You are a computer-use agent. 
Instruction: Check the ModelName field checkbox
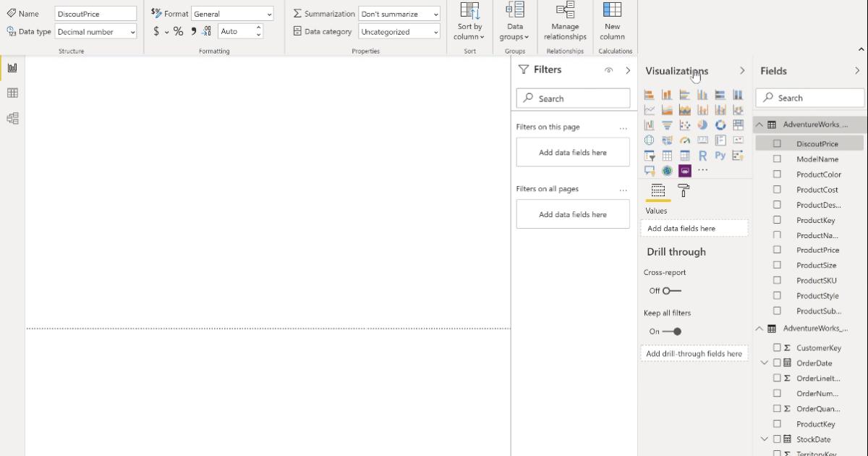pos(777,159)
